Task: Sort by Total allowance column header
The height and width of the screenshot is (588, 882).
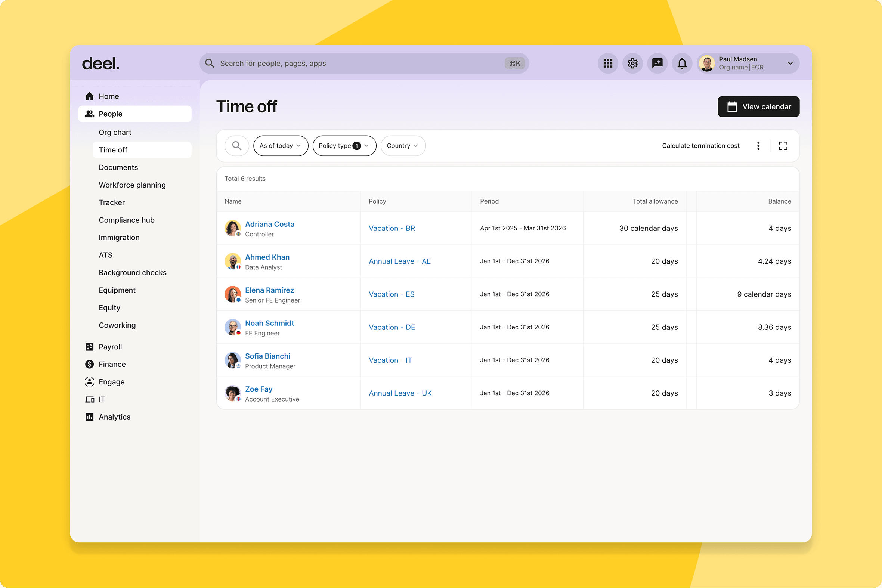Action: 655,201
